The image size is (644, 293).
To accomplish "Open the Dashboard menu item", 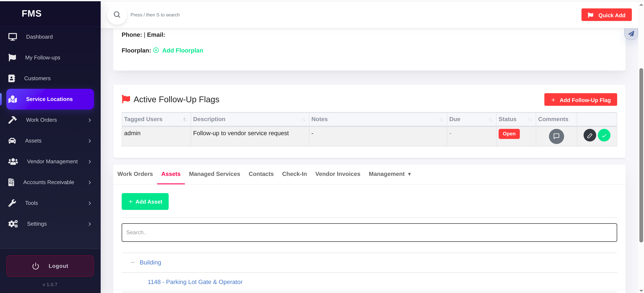I will 50,37.
